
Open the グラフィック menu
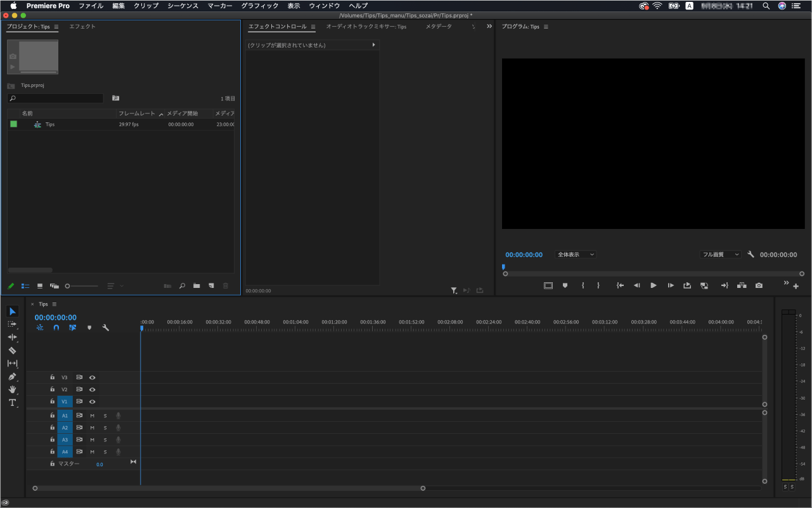click(x=260, y=6)
